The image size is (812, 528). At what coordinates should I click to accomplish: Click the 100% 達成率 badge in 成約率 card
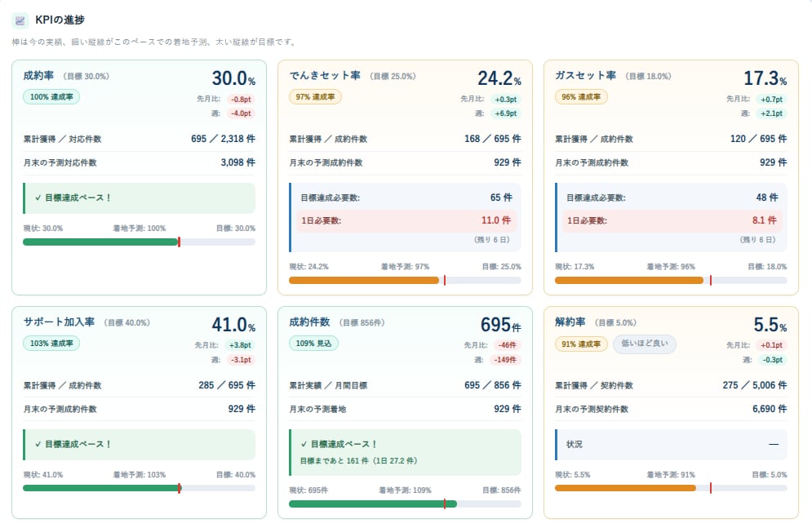click(51, 97)
